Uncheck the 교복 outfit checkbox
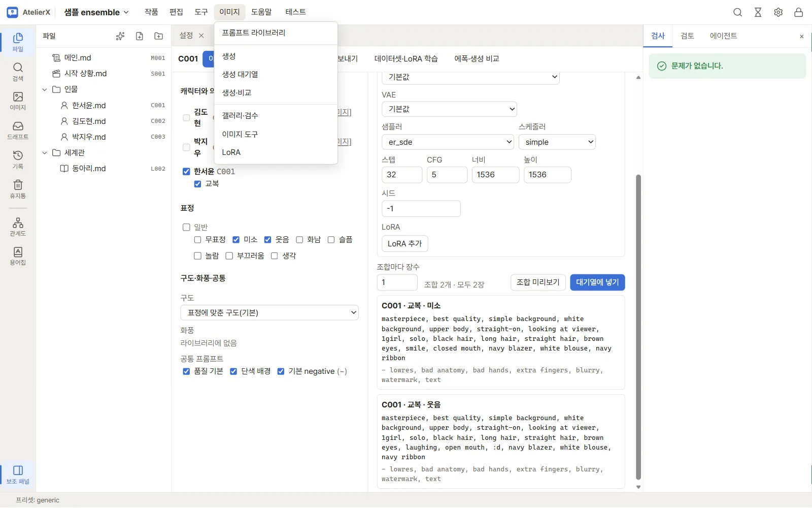The image size is (812, 508). [198, 184]
